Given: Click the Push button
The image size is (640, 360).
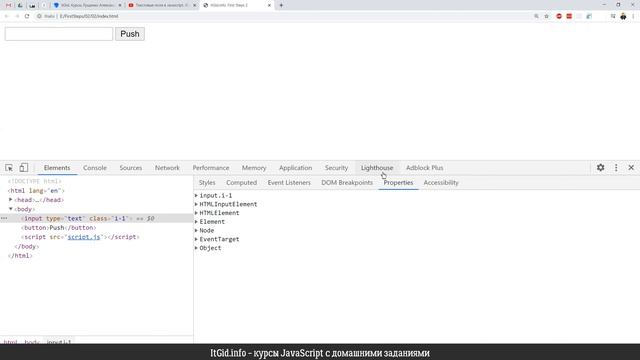Looking at the screenshot, I should 130,34.
